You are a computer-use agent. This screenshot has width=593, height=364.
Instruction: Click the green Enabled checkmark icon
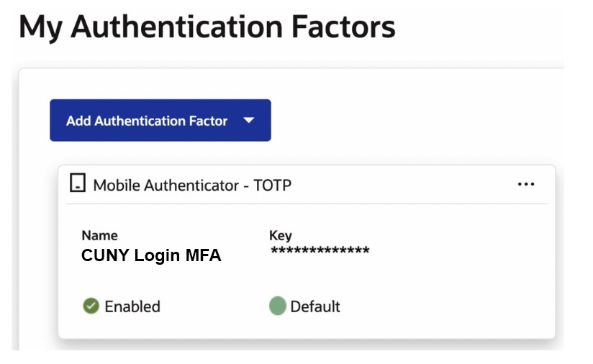(x=91, y=306)
